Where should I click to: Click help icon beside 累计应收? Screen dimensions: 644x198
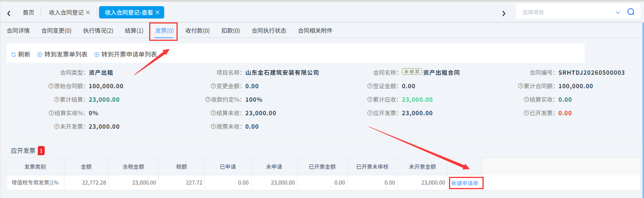coord(370,100)
